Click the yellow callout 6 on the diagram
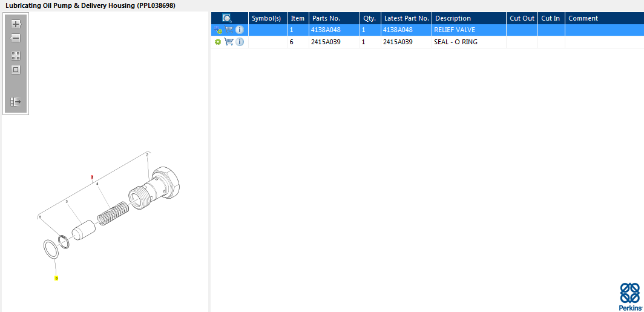The height and width of the screenshot is (312, 644). [56, 278]
